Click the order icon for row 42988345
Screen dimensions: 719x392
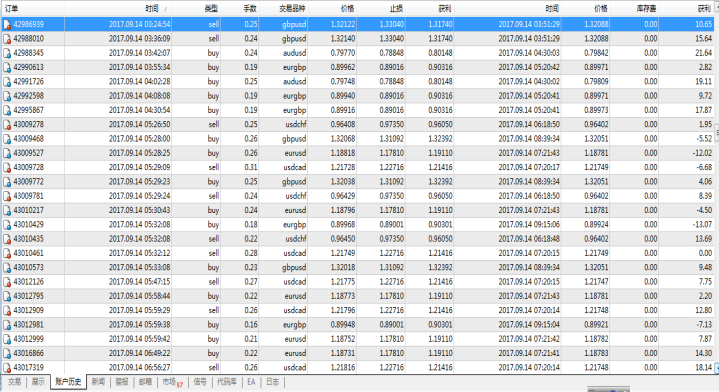coord(7,53)
